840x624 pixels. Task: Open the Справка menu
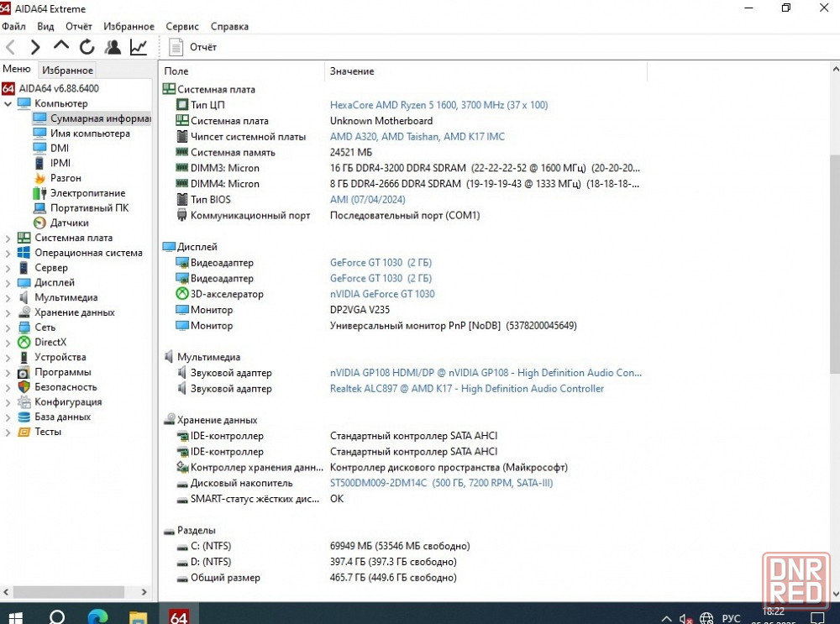[229, 26]
